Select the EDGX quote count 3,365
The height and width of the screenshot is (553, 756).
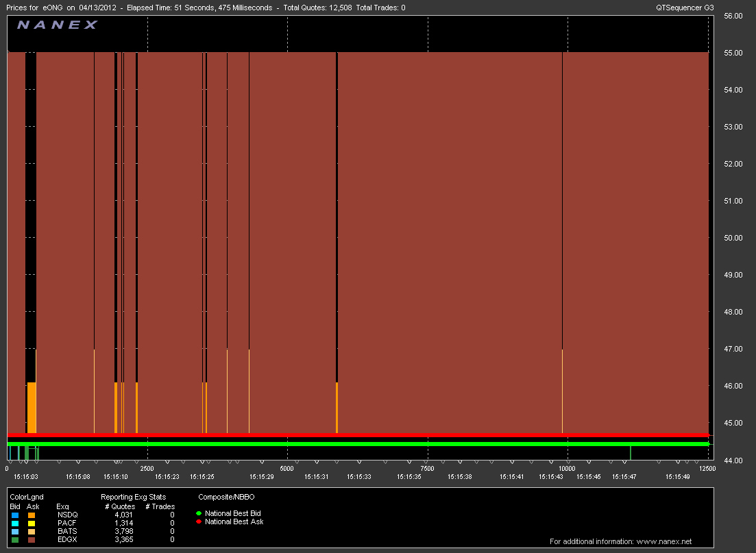click(x=124, y=539)
